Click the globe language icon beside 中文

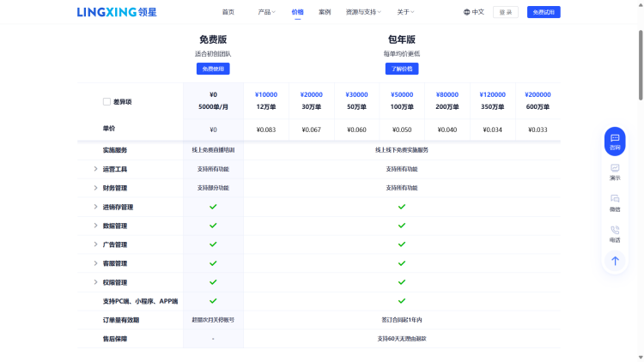pyautogui.click(x=466, y=12)
